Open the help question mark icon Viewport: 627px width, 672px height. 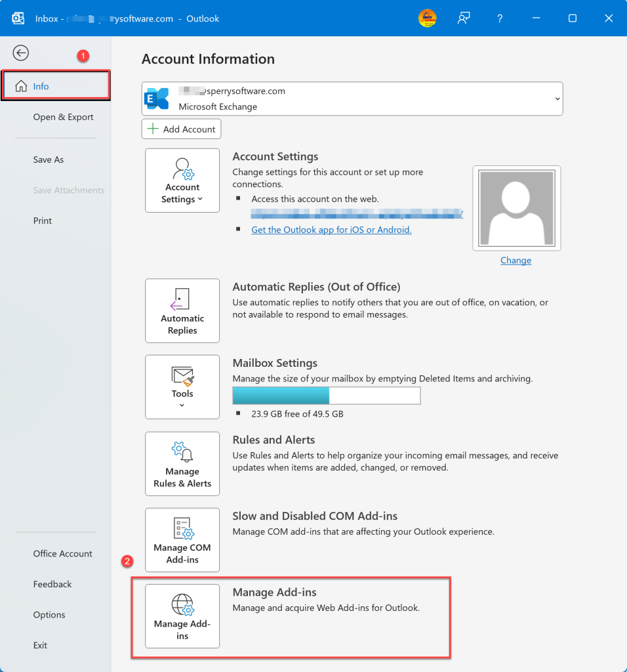click(499, 18)
